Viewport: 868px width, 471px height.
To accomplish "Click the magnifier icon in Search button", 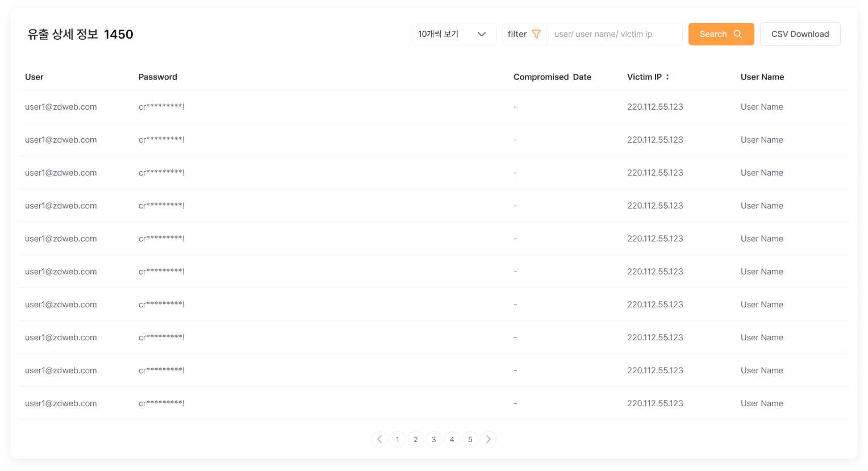I will [x=738, y=34].
